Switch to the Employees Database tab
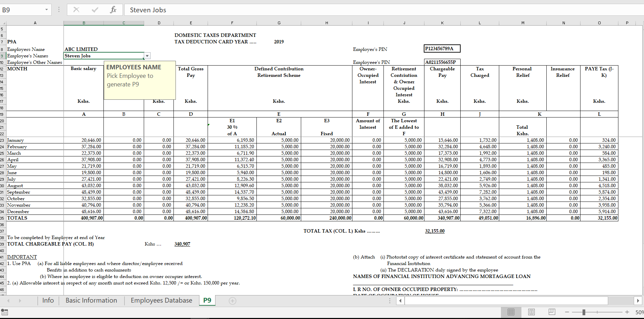The height and width of the screenshot is (319, 644). [161, 301]
